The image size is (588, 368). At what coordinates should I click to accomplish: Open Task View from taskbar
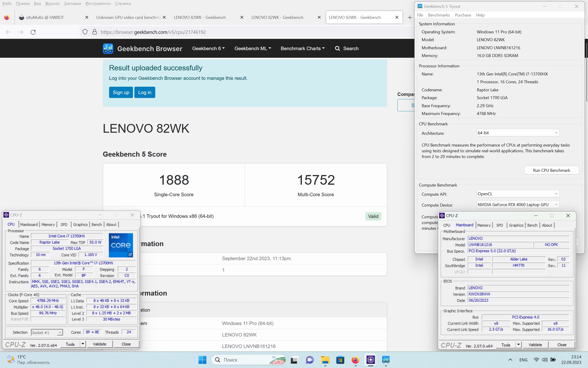pos(294,360)
